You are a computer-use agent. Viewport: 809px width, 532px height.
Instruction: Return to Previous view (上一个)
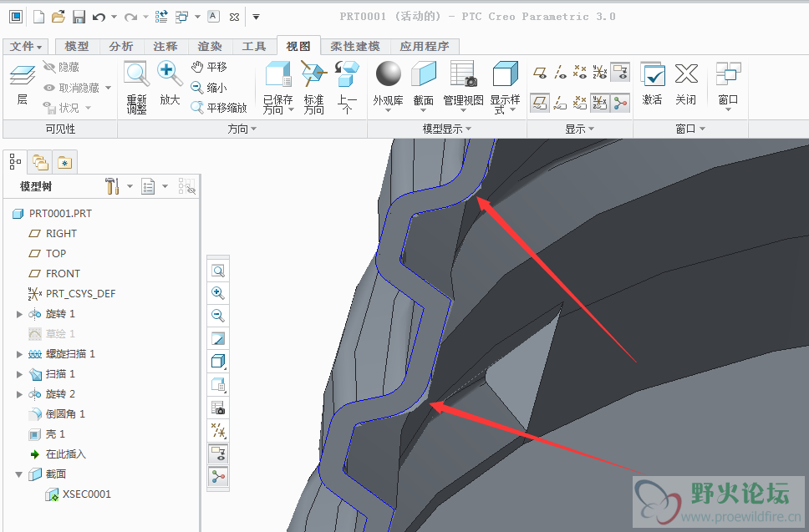[347, 87]
